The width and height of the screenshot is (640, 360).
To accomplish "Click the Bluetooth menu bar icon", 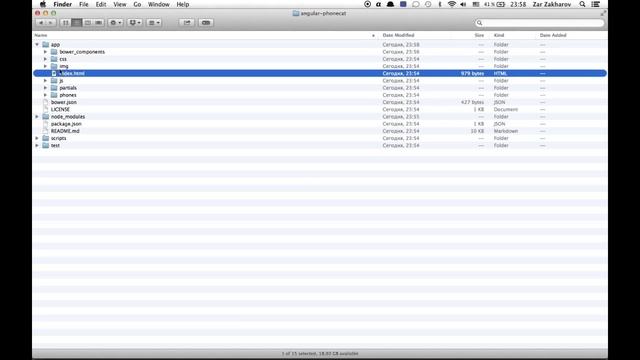I will pyautogui.click(x=440, y=4).
